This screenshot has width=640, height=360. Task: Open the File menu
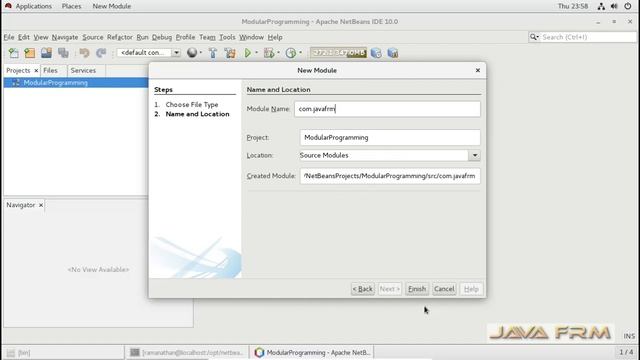[x=9, y=37]
